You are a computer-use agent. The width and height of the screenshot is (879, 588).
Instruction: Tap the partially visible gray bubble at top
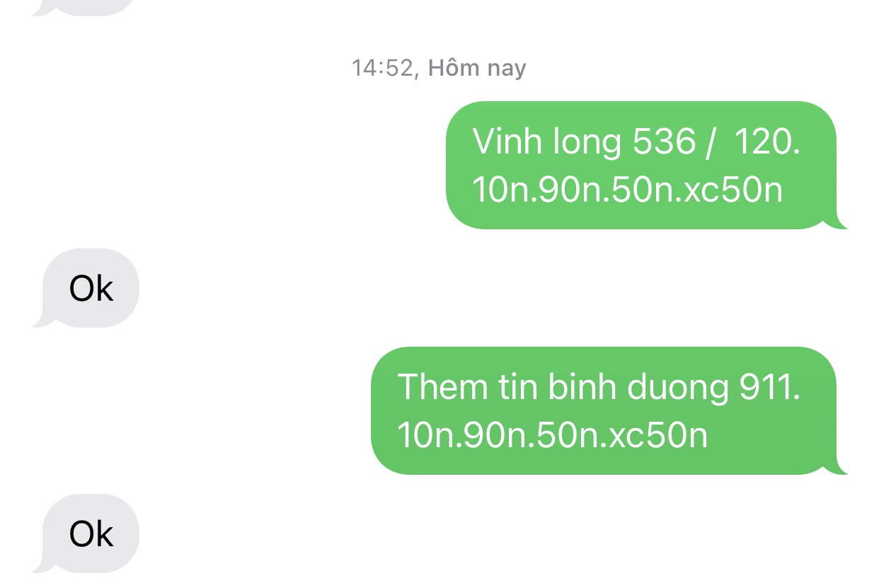[x=83, y=7]
